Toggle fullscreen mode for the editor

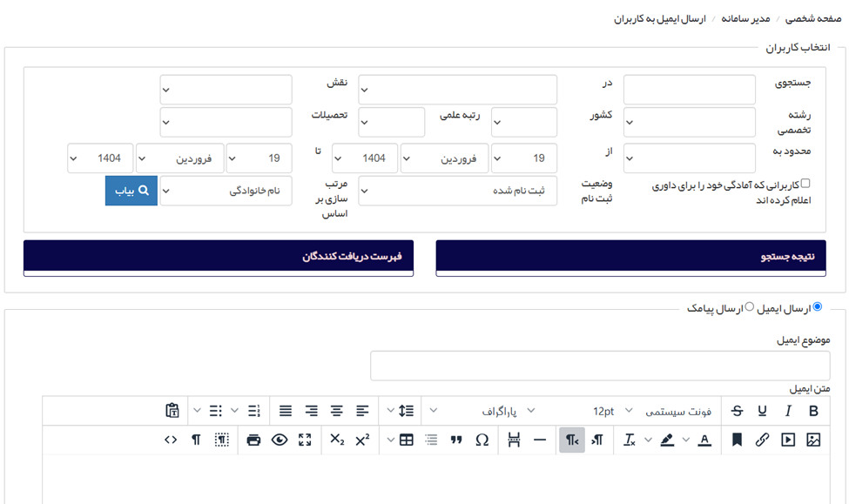[305, 440]
